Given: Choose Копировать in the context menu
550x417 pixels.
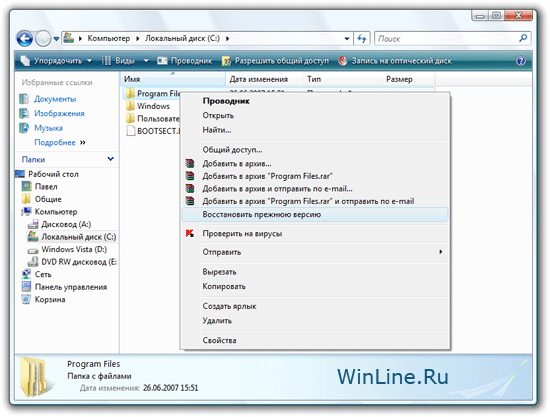Looking at the screenshot, I should pos(315,286).
